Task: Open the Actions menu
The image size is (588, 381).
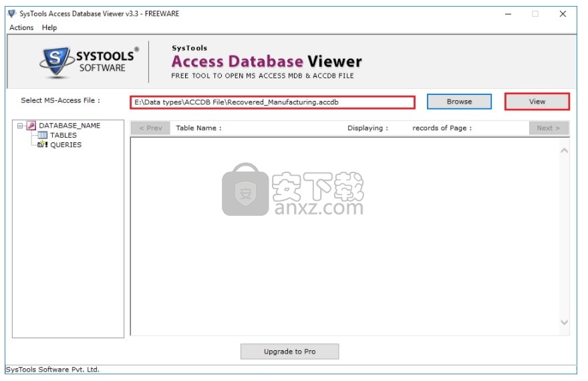Action: (x=21, y=27)
